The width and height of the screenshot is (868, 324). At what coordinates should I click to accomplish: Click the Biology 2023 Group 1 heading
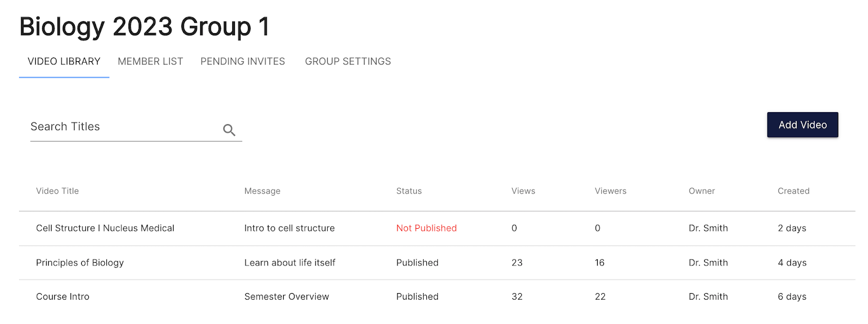coord(144,27)
